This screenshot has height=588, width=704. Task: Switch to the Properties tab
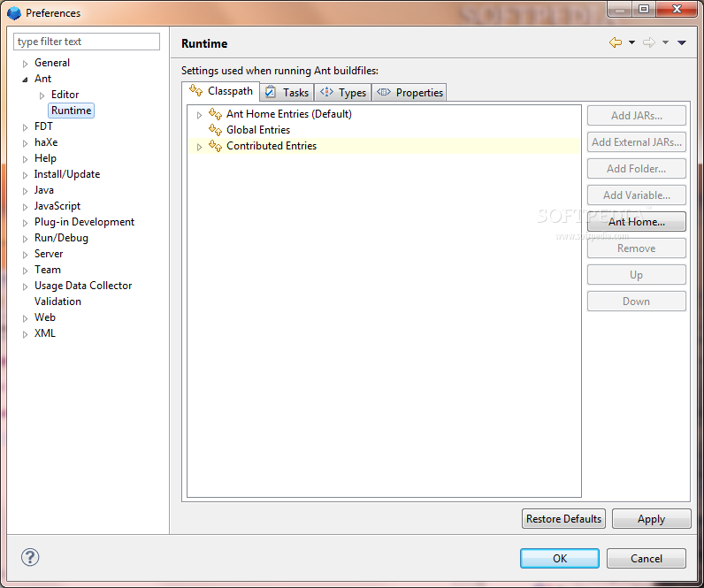409,93
